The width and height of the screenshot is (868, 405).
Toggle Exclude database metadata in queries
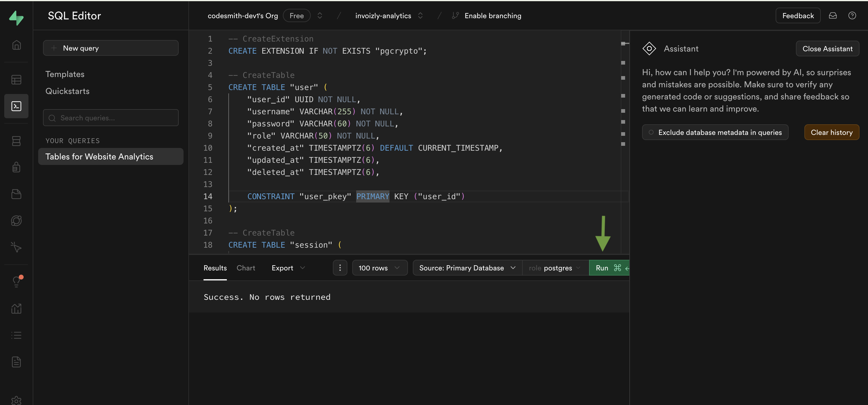[x=651, y=132]
